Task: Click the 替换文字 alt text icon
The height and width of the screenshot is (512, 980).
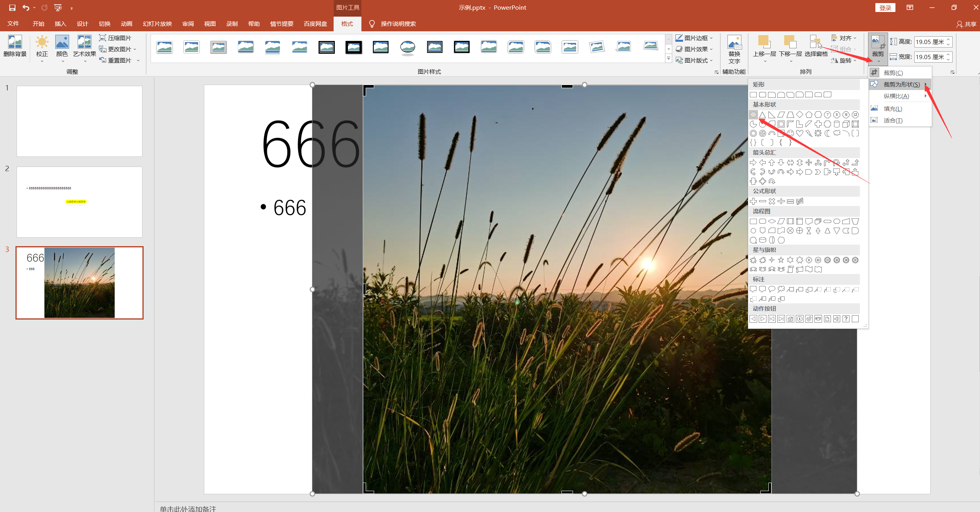Action: coord(734,49)
